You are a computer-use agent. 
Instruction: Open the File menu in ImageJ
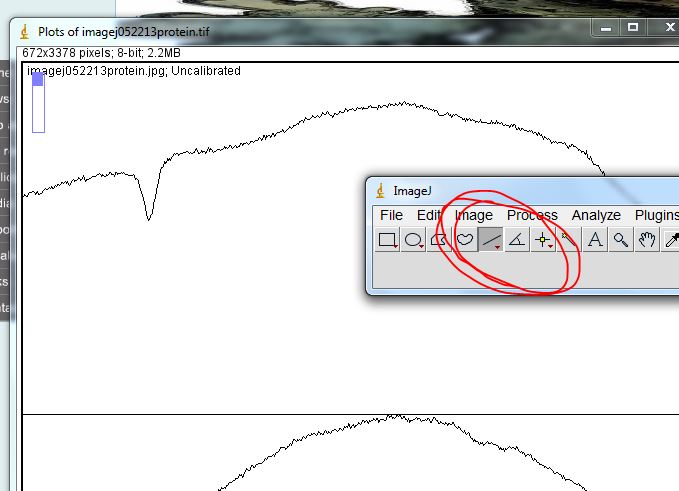pyautogui.click(x=391, y=215)
